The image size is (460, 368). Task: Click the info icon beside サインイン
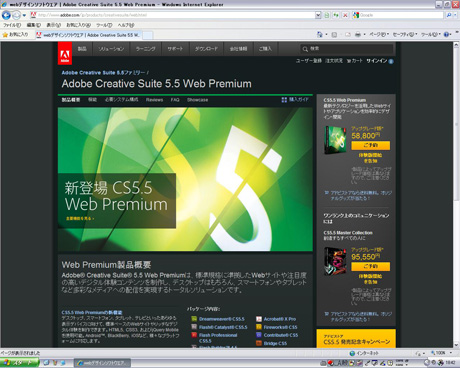click(391, 61)
